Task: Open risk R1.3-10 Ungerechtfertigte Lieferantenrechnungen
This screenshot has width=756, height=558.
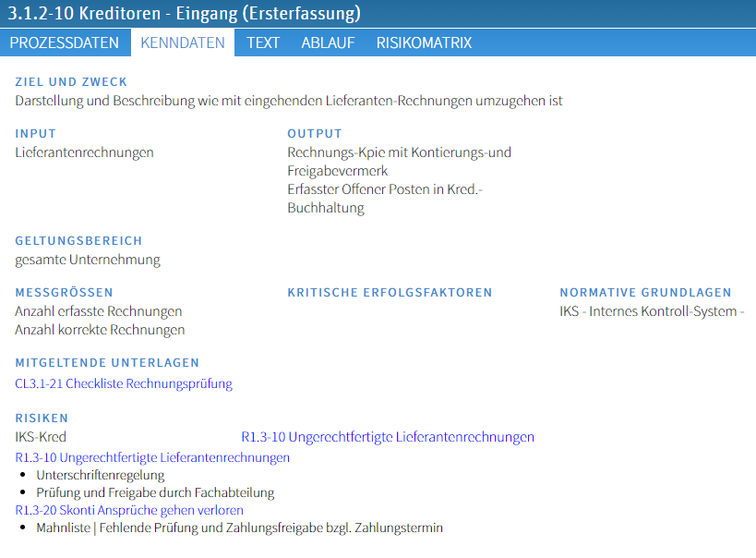Action: point(388,436)
